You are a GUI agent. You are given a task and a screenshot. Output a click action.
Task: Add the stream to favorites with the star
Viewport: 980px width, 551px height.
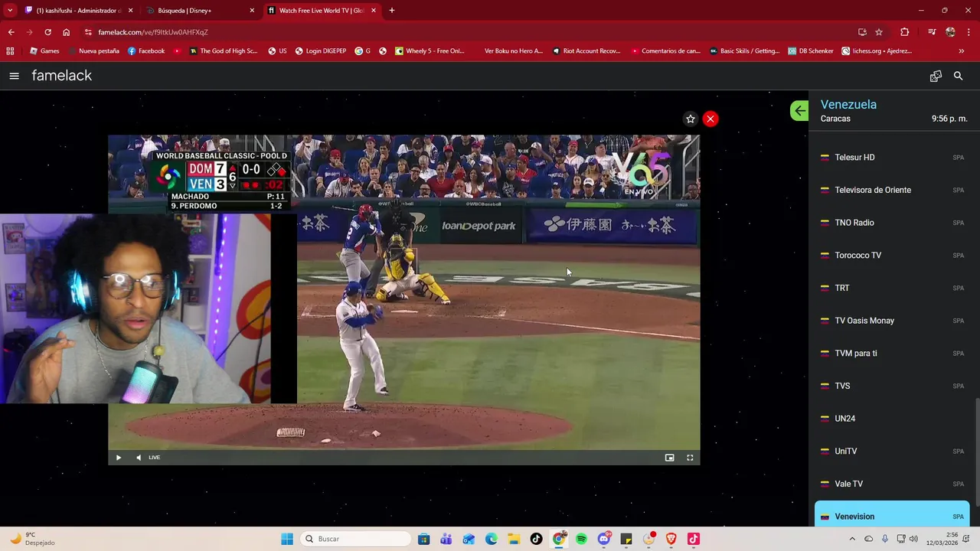pos(691,119)
